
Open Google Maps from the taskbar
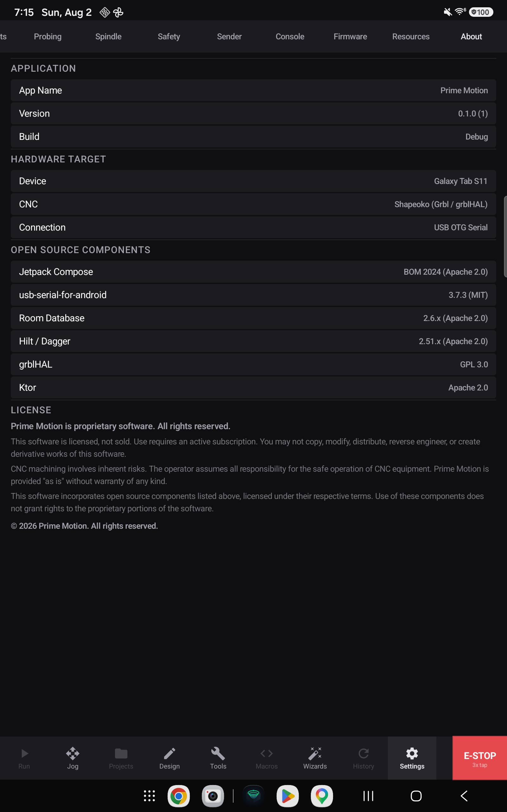coord(322,796)
